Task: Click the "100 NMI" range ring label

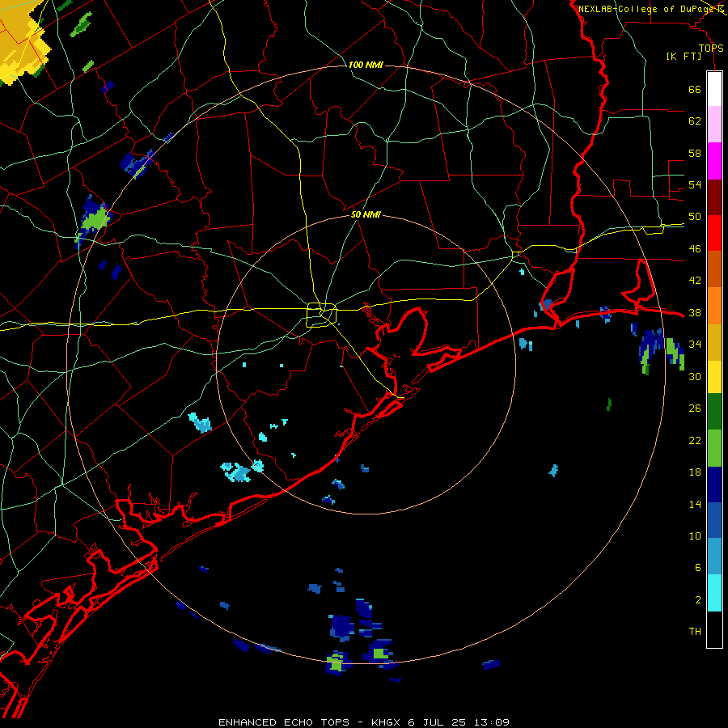Action: pyautogui.click(x=366, y=65)
